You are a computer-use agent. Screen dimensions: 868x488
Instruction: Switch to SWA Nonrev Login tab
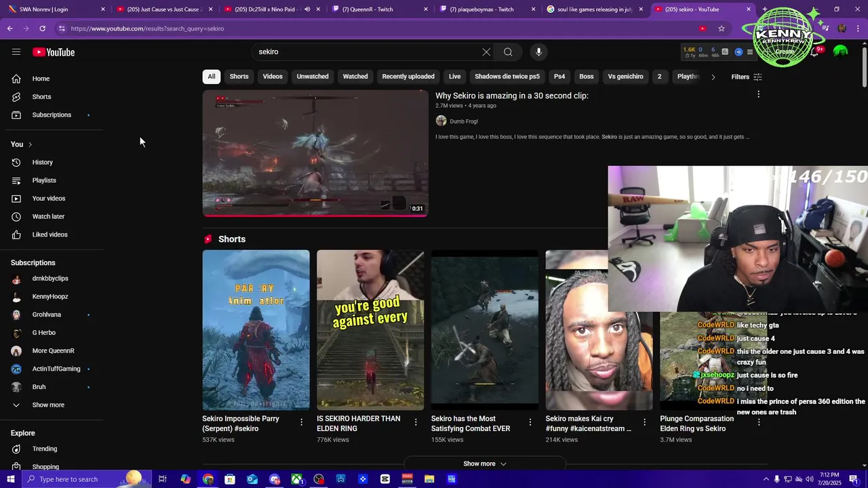click(x=56, y=9)
